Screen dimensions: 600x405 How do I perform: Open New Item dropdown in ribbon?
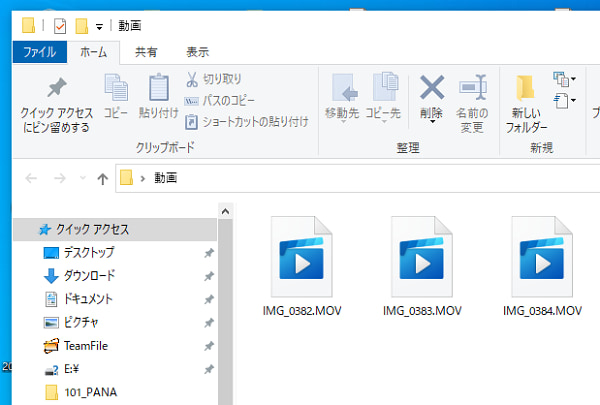[x=564, y=80]
